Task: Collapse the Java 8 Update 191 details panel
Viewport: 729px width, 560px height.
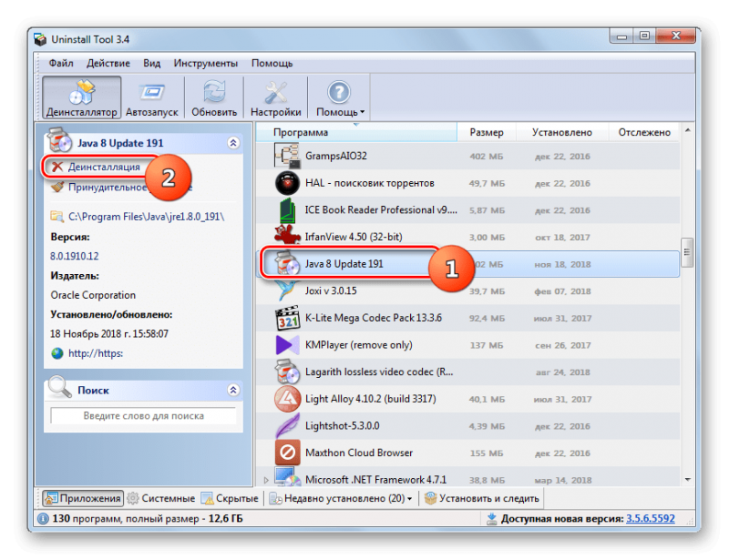Action: coord(233,143)
